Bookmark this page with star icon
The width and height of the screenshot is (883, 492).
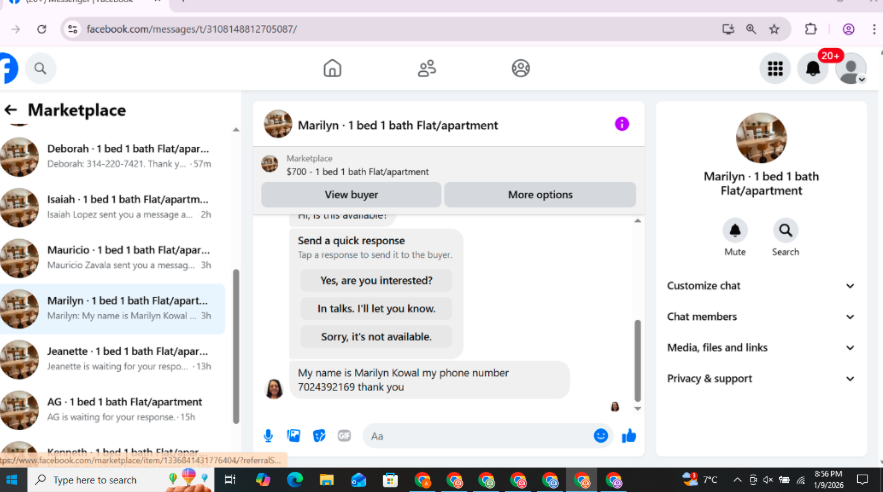click(x=774, y=29)
